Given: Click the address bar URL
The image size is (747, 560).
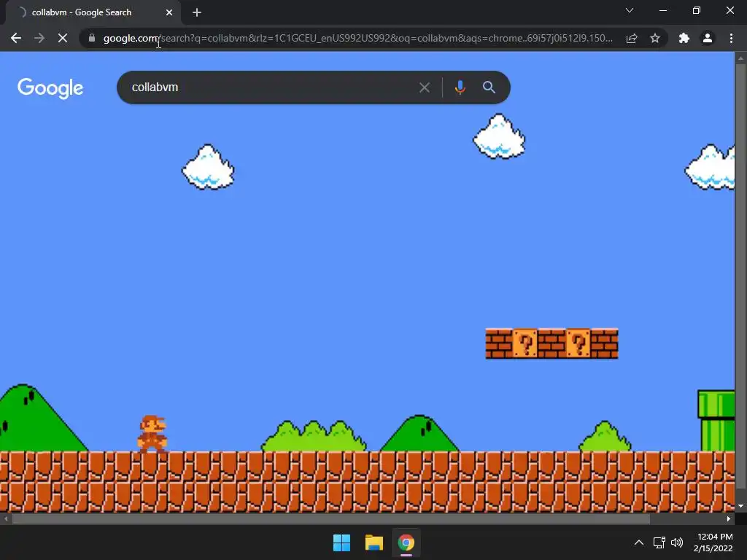Looking at the screenshot, I should click(357, 38).
